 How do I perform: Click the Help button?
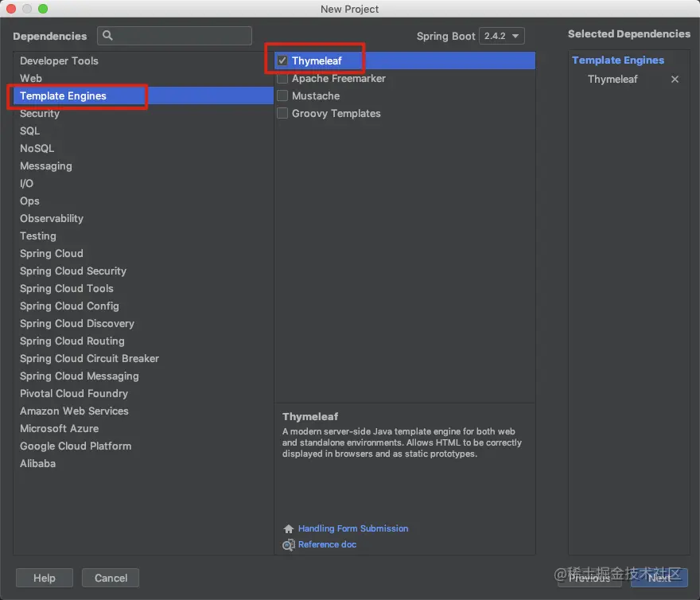pyautogui.click(x=45, y=578)
